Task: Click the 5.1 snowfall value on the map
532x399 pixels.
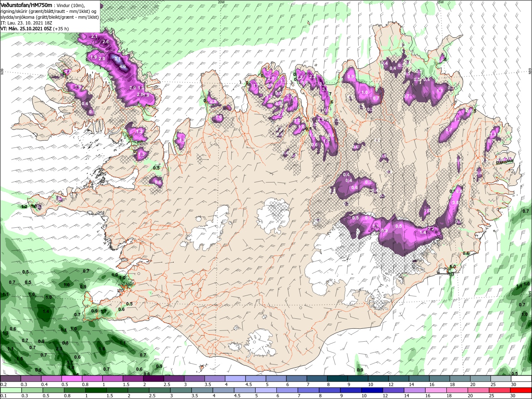Action: pyautogui.click(x=117, y=59)
